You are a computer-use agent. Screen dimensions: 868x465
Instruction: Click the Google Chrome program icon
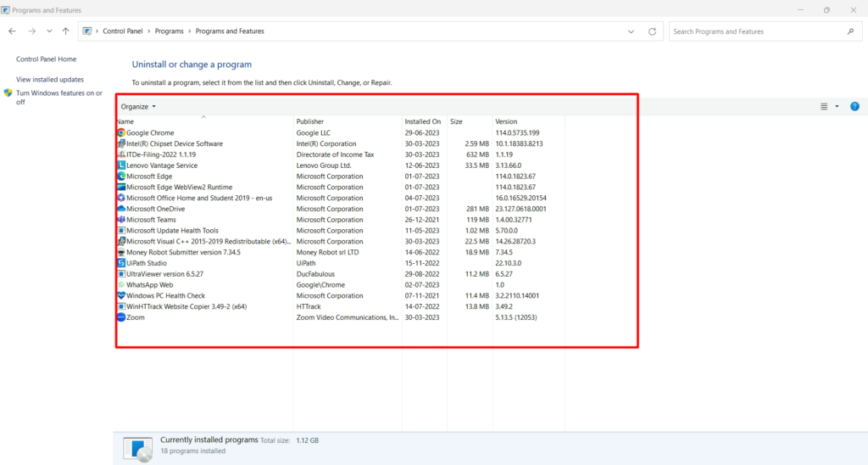pyautogui.click(x=121, y=133)
